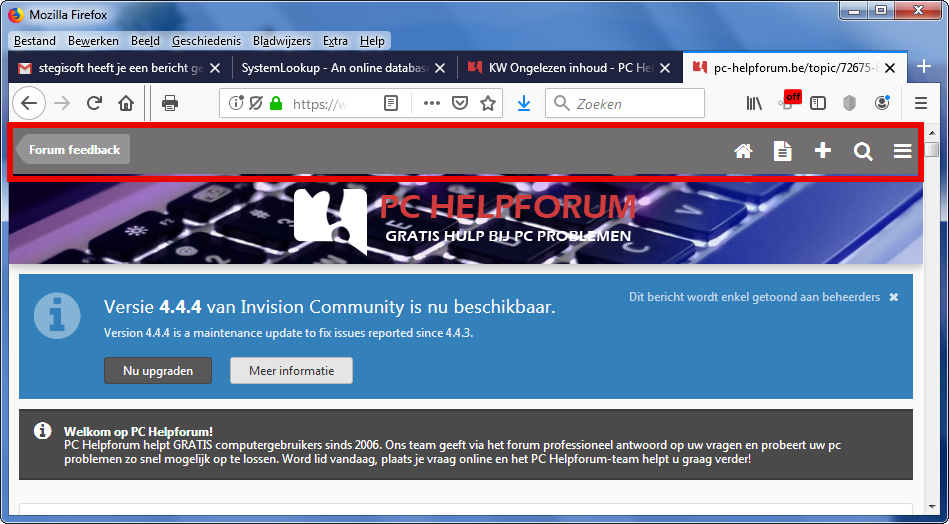Click the gray shield extension icon

(x=850, y=103)
